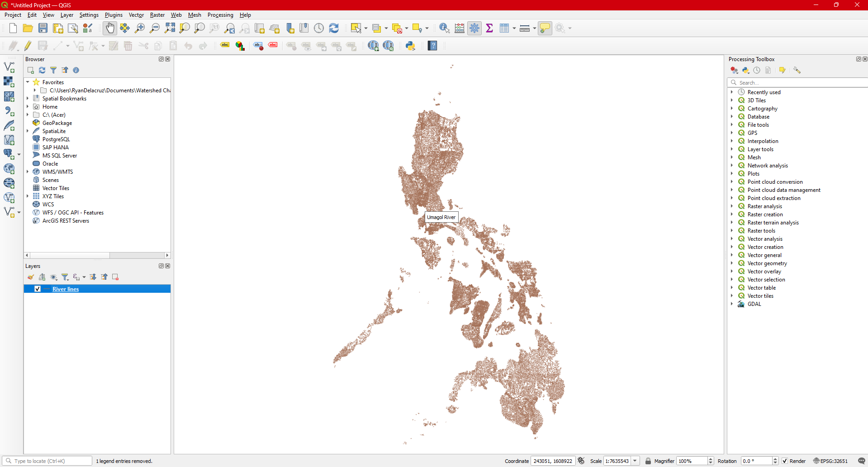Screen dimensions: 868x467
Task: Click the Refresh map icon
Action: point(334,28)
